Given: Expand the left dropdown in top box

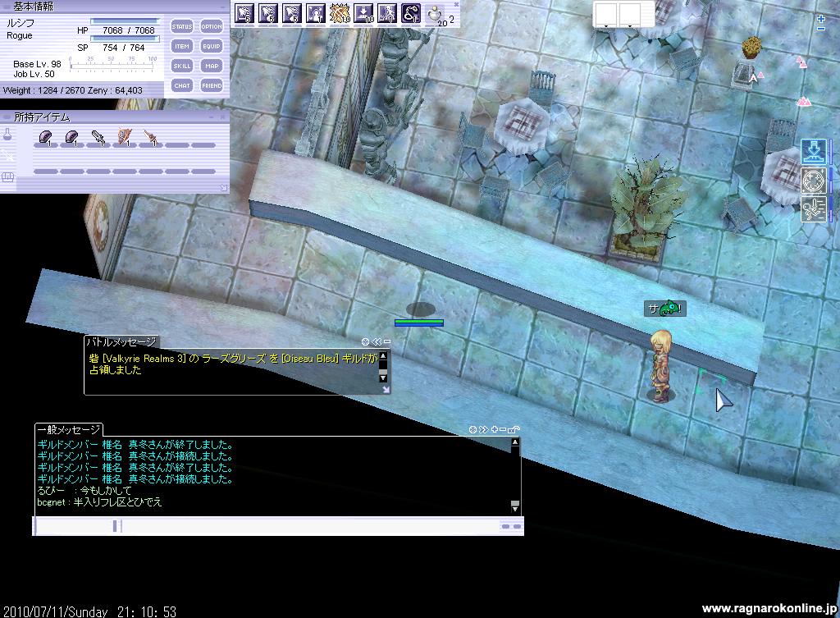Looking at the screenshot, I should pos(605,25).
